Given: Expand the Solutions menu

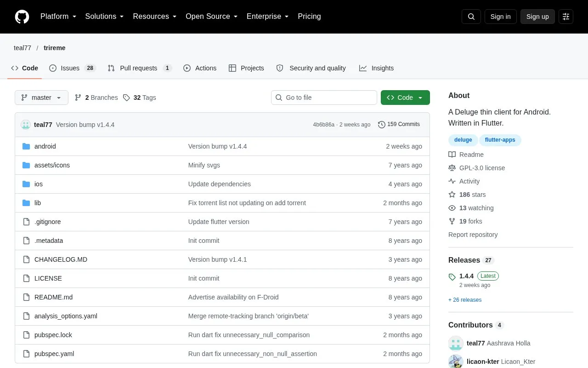Looking at the screenshot, I should coord(105,17).
